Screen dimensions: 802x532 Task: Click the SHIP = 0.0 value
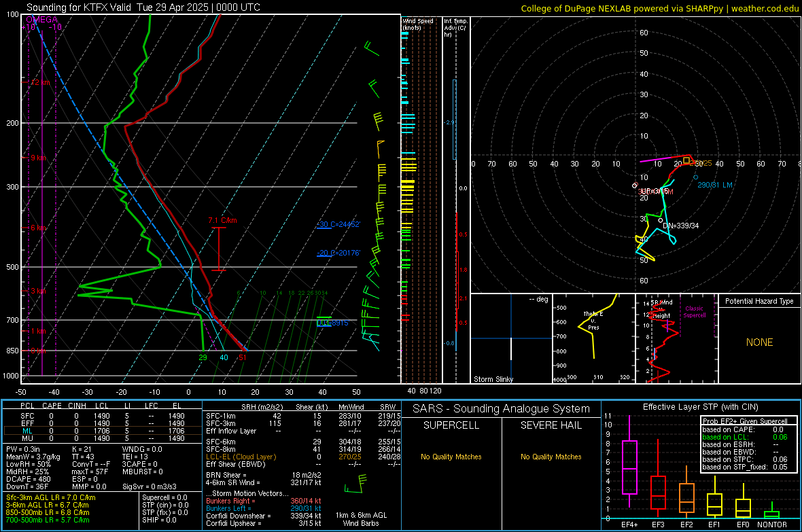pyautogui.click(x=159, y=520)
